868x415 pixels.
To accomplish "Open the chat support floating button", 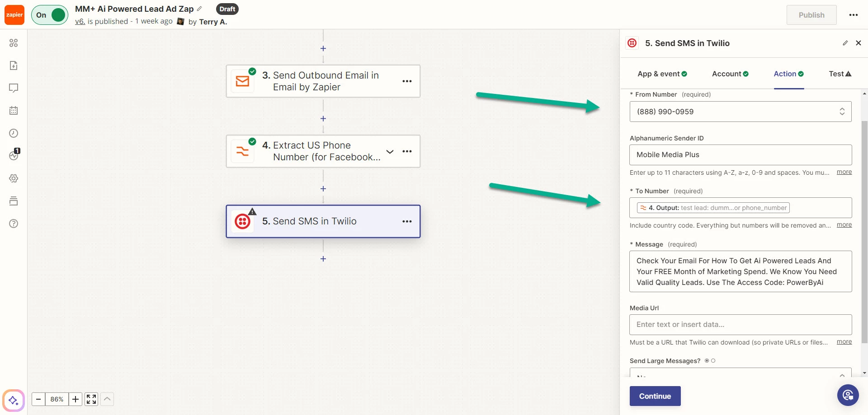I will pyautogui.click(x=848, y=396).
